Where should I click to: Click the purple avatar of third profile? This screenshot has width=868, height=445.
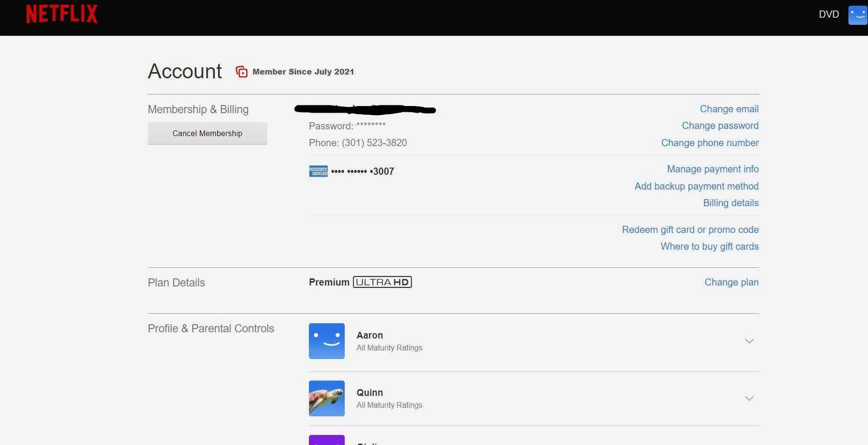(x=327, y=440)
